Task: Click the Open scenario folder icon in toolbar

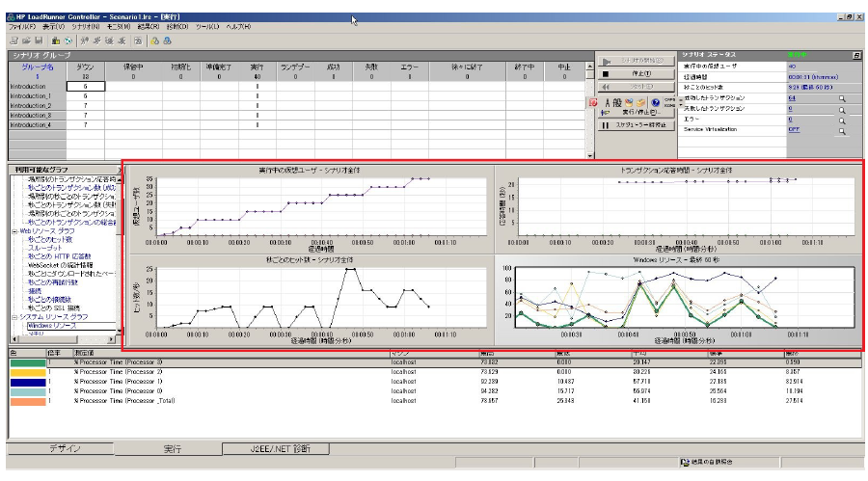Action: 25,40
